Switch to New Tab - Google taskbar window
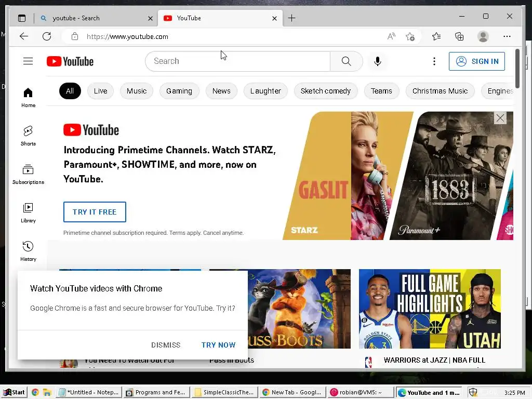 click(x=292, y=392)
